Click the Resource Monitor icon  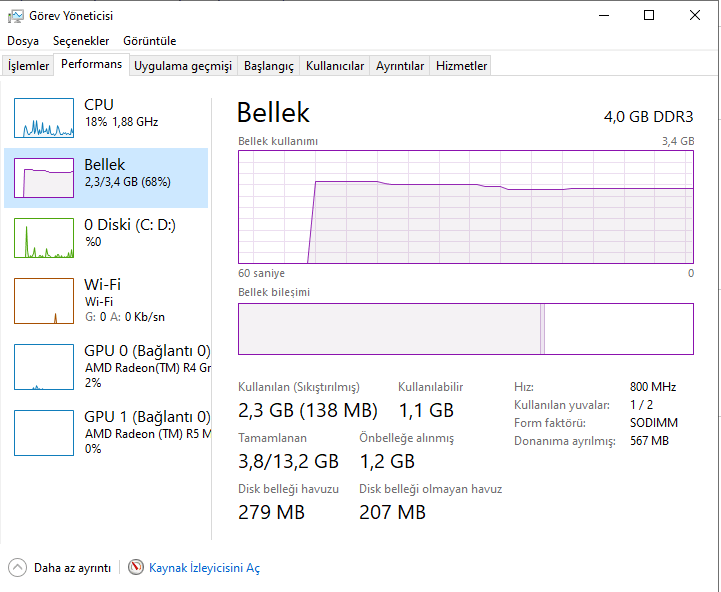(x=136, y=568)
